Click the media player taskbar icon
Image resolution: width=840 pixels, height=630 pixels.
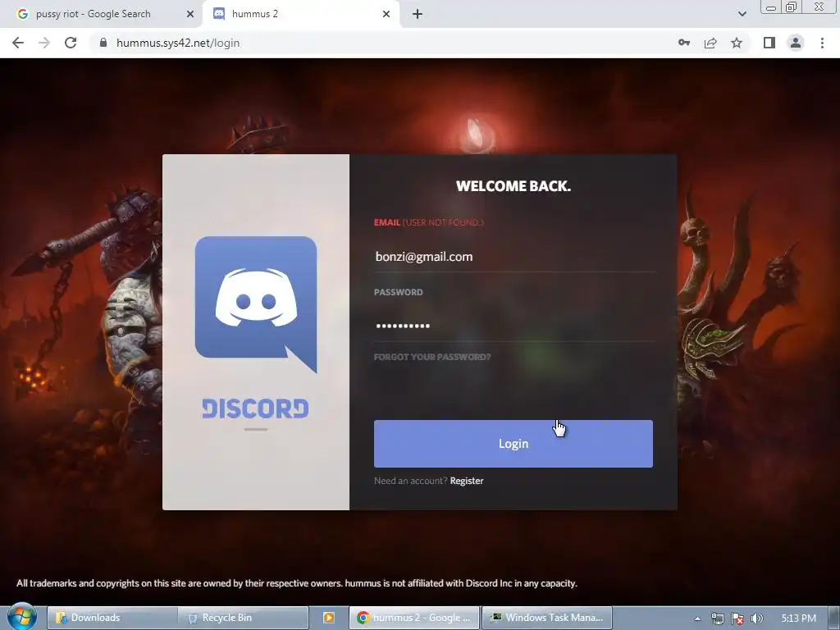pyautogui.click(x=328, y=618)
